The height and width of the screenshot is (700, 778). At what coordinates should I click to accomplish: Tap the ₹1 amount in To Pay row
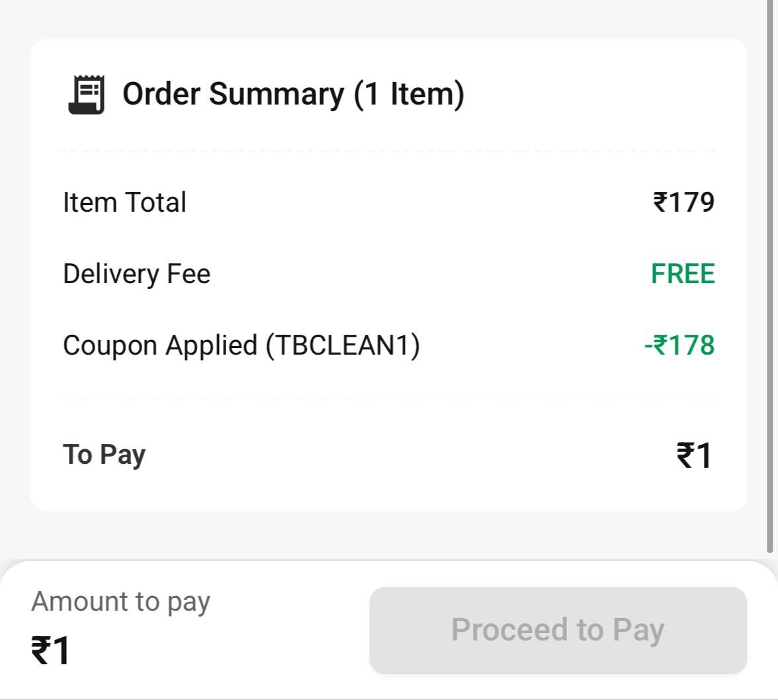click(694, 456)
